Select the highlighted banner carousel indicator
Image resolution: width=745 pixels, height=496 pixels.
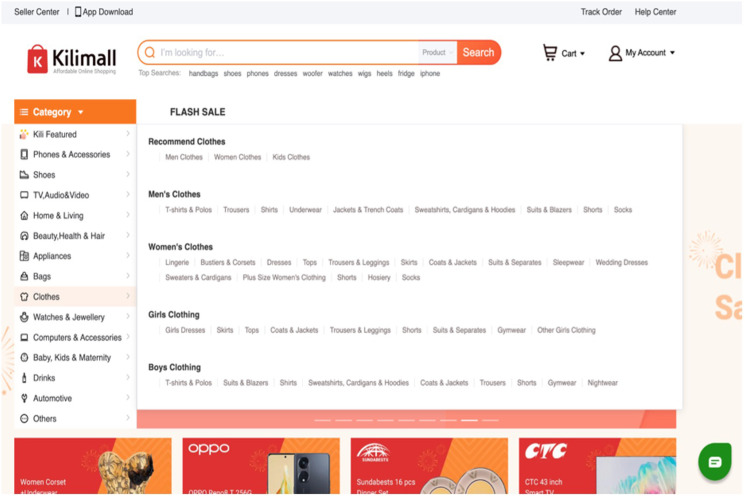pyautogui.click(x=468, y=420)
